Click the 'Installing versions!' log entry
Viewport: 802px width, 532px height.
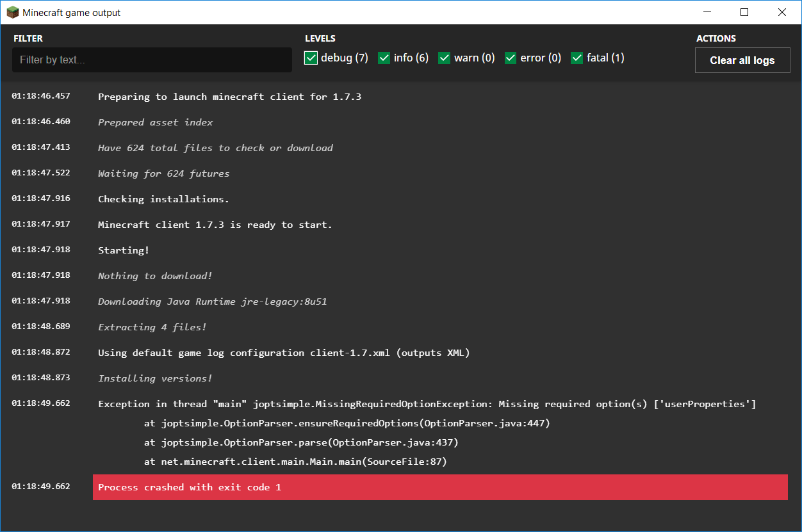155,378
